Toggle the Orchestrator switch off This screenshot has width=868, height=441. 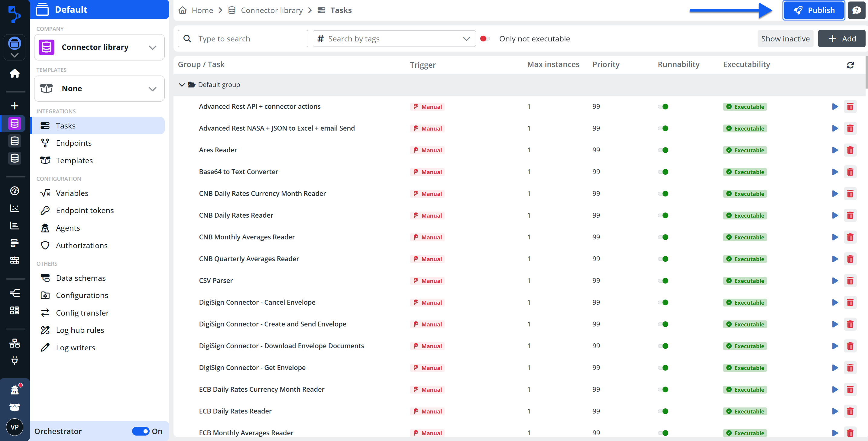pyautogui.click(x=141, y=431)
